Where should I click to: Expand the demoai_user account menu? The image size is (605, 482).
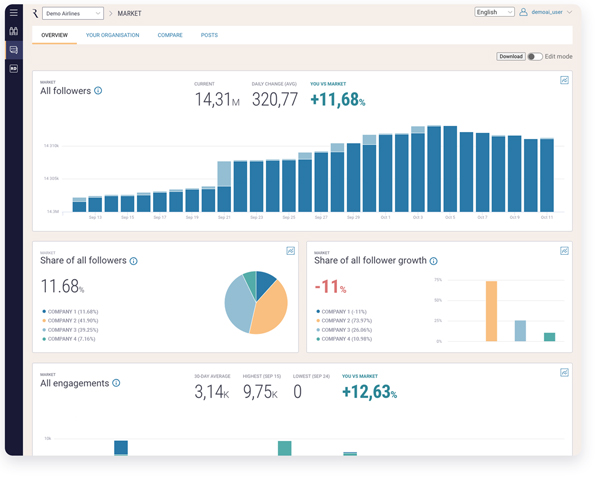click(545, 12)
